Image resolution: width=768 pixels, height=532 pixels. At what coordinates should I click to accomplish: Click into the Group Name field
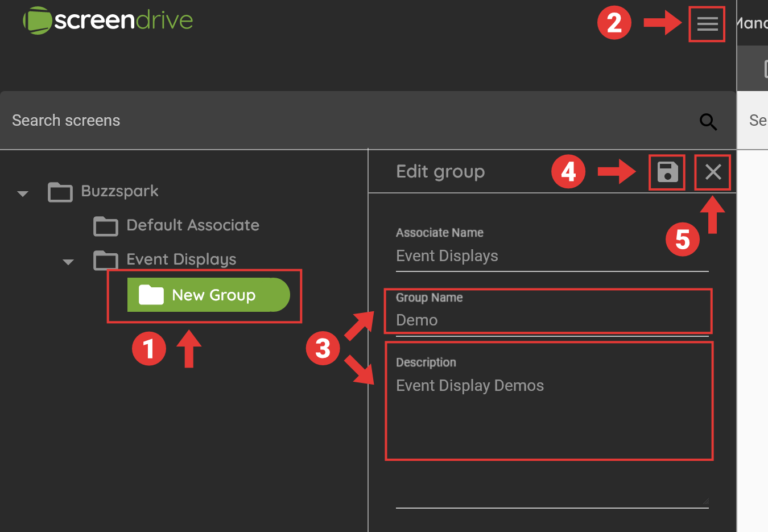552,320
